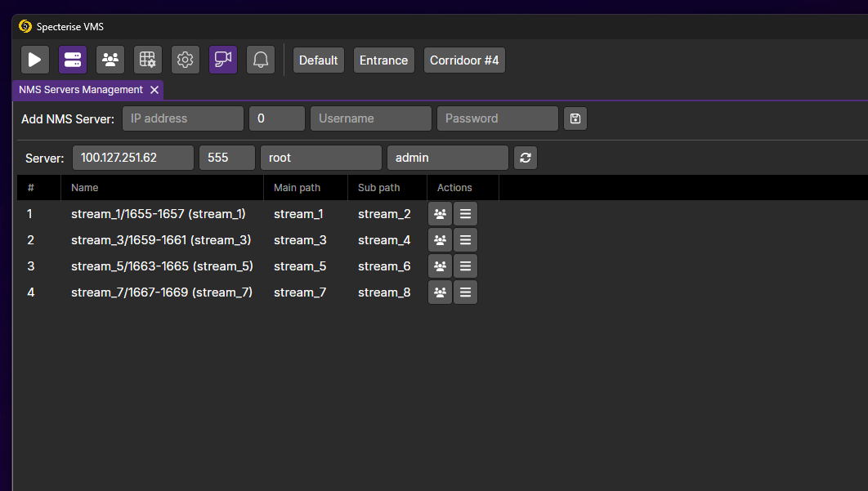Click the stream_4 sub path cell

coord(384,240)
